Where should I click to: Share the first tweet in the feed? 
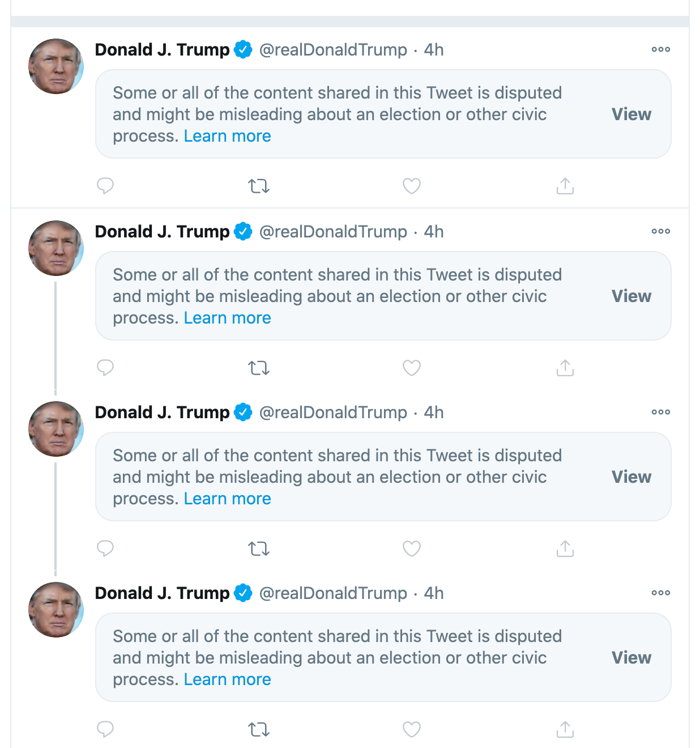pyautogui.click(x=565, y=186)
